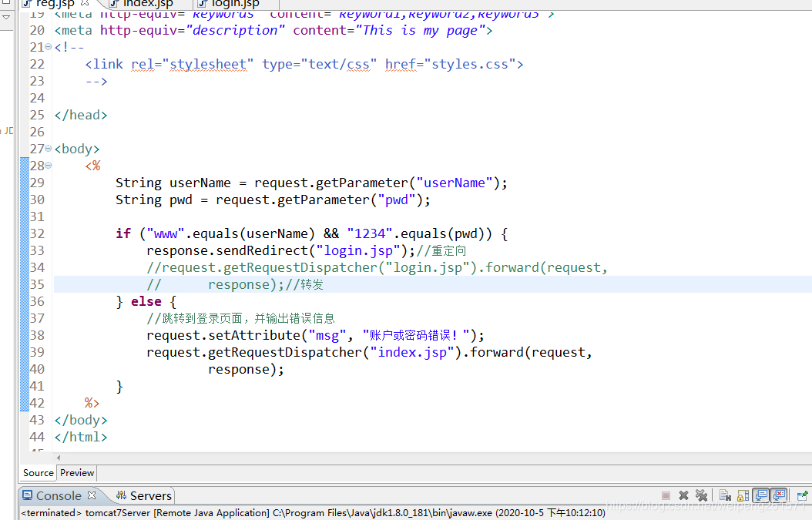
Task: Click the "setAttribute" call on line 38
Action: coord(254,336)
